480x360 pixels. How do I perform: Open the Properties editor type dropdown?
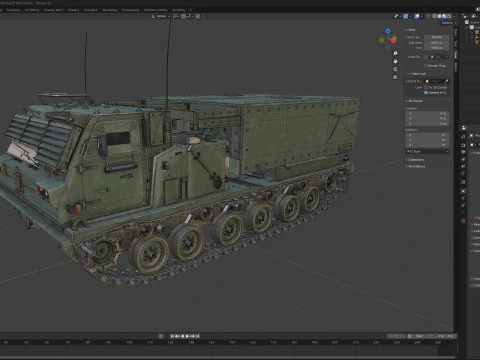coord(464,128)
